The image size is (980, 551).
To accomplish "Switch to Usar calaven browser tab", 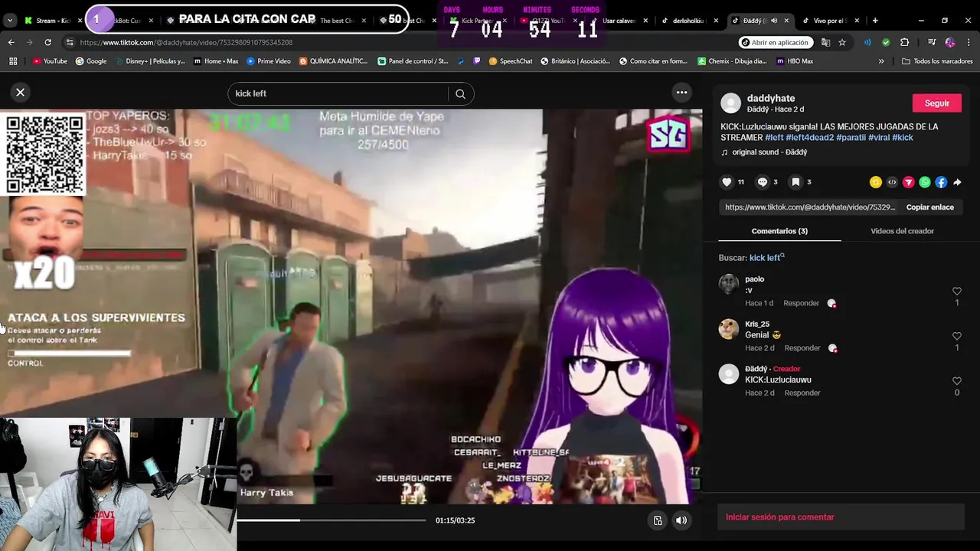I will click(619, 21).
